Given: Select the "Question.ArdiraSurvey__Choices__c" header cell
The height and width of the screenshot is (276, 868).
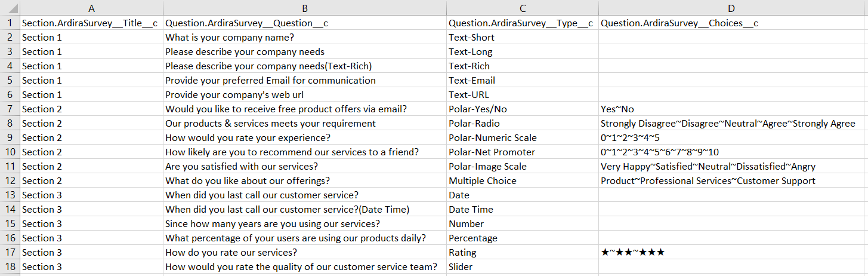Looking at the screenshot, I should [679, 23].
